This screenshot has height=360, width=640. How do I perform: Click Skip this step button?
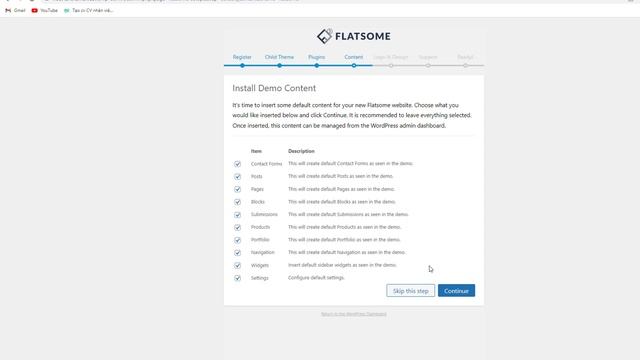click(411, 291)
